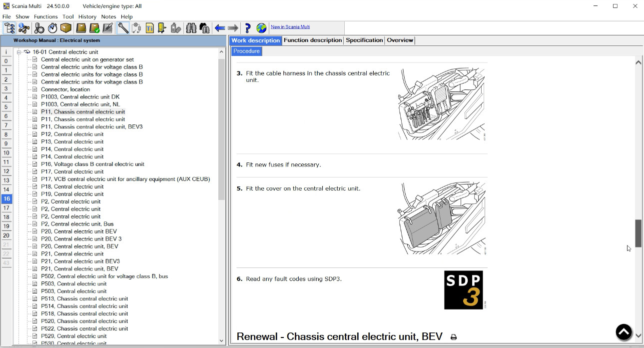Click the vehicle chassis information icon
Image resolution: width=644 pixels, height=348 pixels.
tap(23, 28)
